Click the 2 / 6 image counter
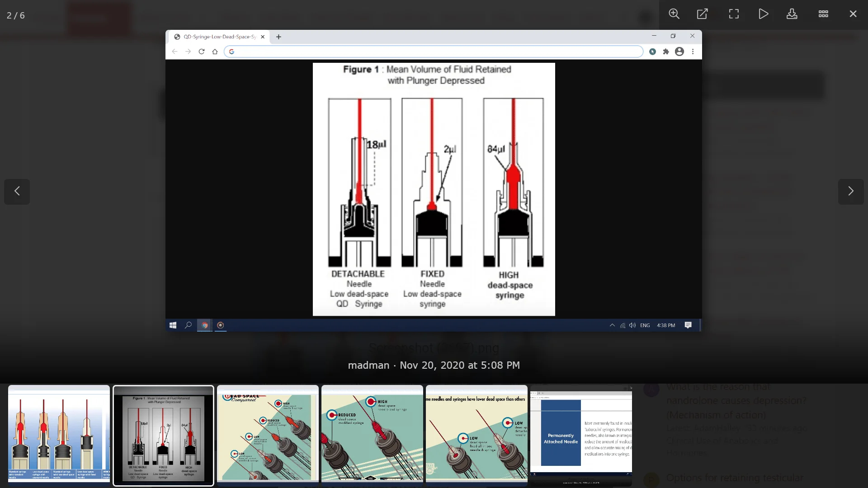The width and height of the screenshot is (868, 488). click(x=16, y=15)
